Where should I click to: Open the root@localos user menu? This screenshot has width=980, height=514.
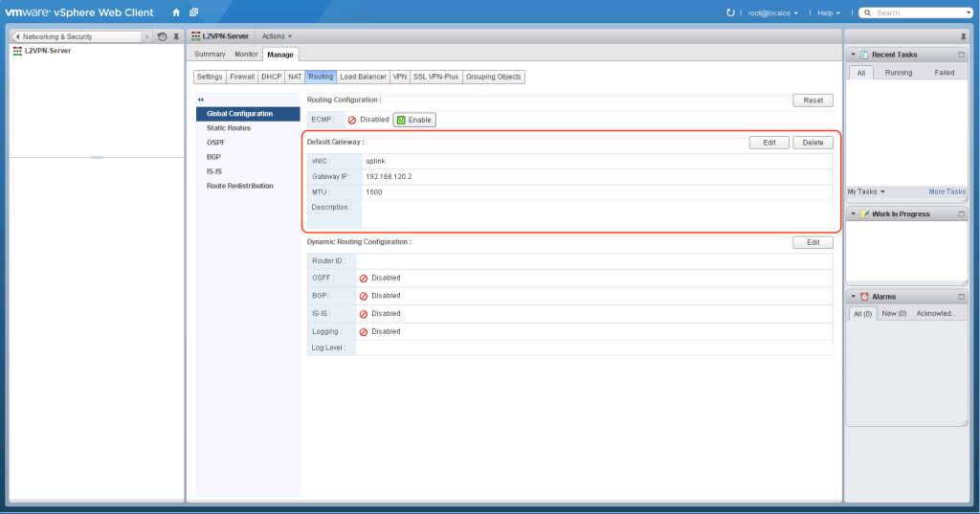773,13
